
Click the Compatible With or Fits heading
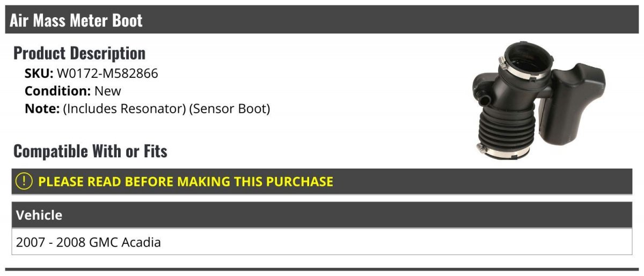90,151
